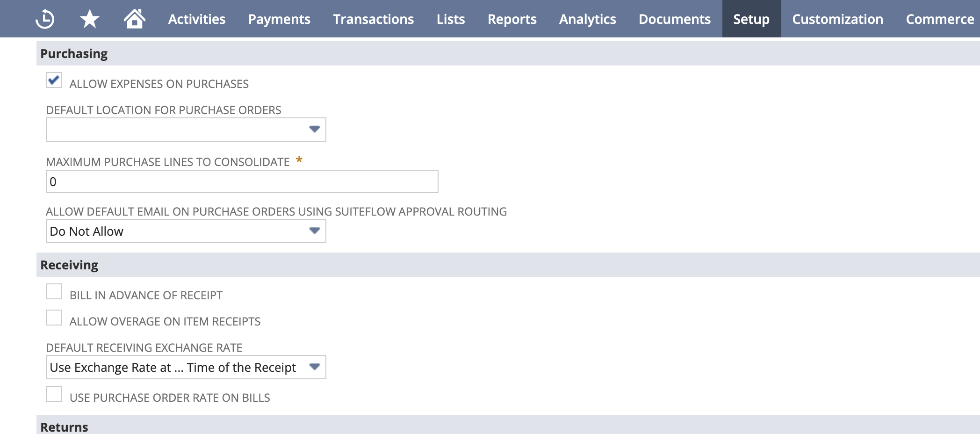Open the Customization menu
This screenshot has height=434, width=980.
(837, 19)
